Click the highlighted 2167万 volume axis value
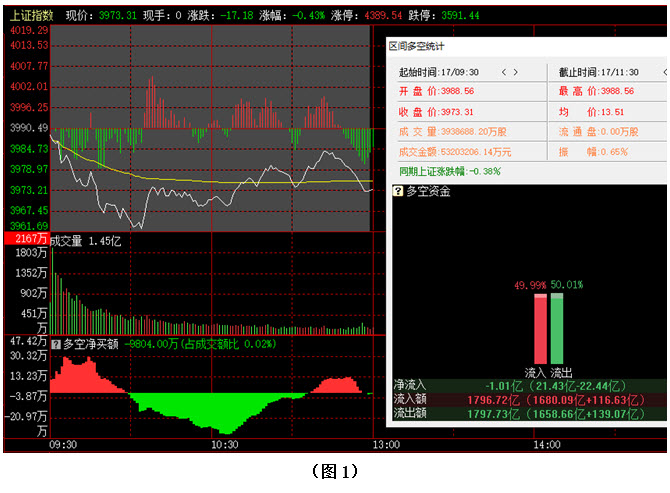This screenshot has height=493, width=670. pos(24,240)
